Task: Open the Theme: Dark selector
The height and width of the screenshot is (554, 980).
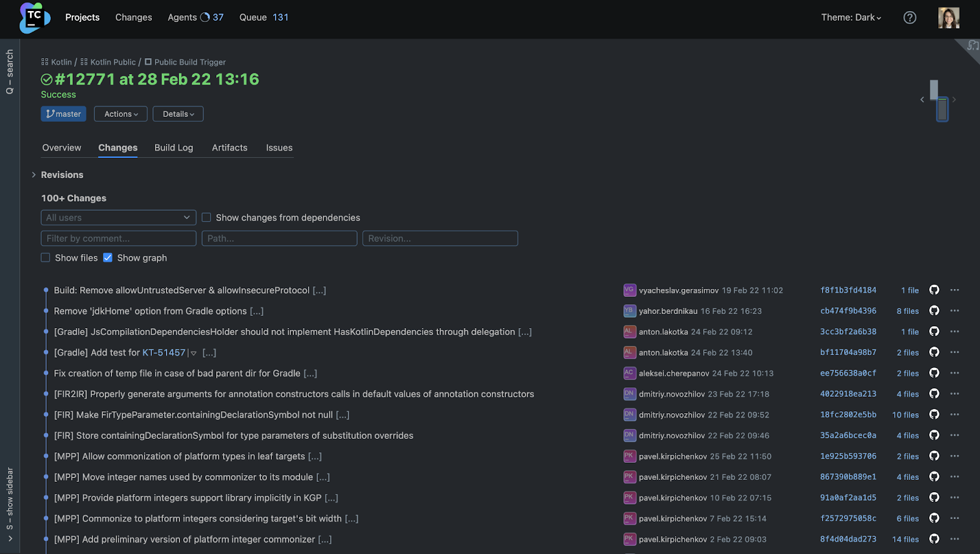Action: coord(851,18)
